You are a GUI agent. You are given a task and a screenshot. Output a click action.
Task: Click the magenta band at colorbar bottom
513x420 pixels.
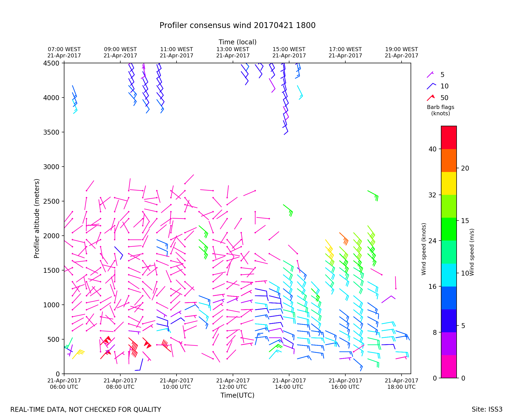[x=449, y=367]
